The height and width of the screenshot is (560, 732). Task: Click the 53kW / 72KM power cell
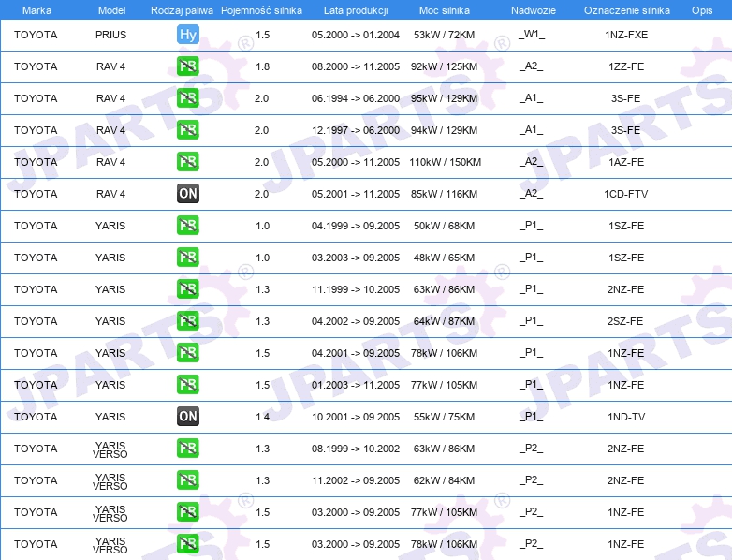[x=444, y=35]
